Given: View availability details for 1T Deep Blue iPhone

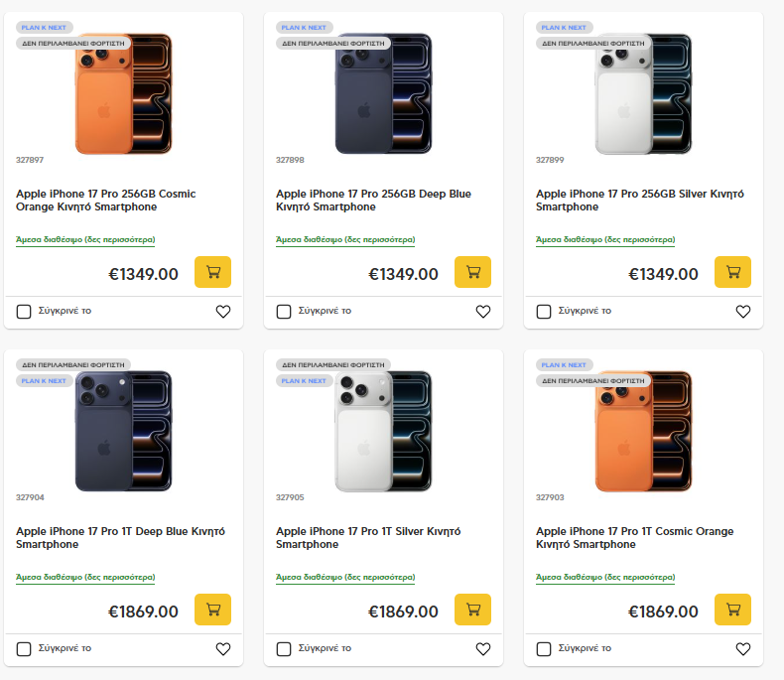Looking at the screenshot, I should [85, 578].
